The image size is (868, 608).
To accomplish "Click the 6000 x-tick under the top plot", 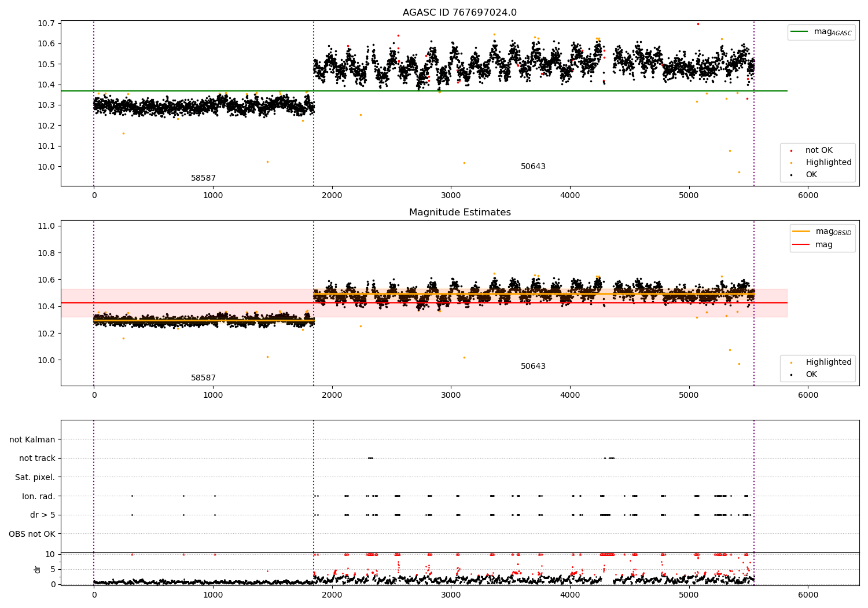I will (x=808, y=195).
